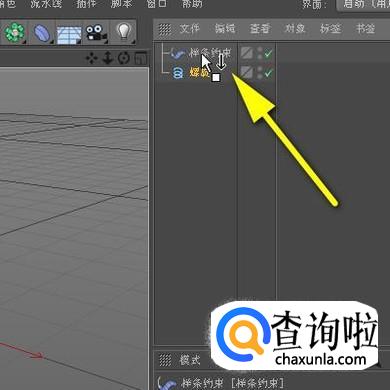Open the 模式 menu in attributes panel
Screen dimensions: 390x390
(x=190, y=360)
